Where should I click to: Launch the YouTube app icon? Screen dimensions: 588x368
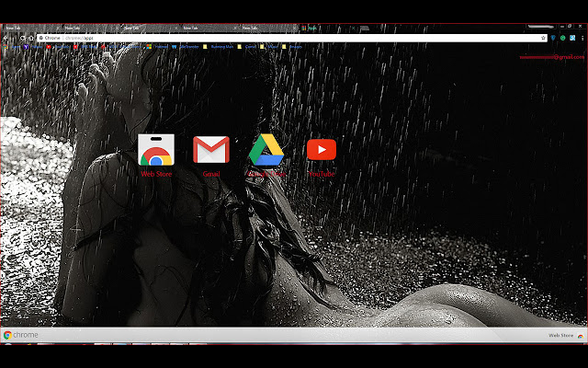[x=322, y=149]
